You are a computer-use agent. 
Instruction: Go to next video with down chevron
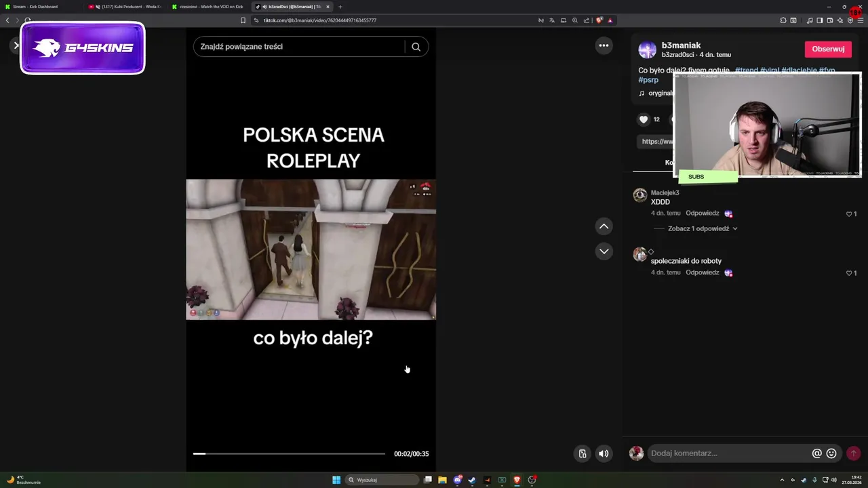pyautogui.click(x=604, y=251)
